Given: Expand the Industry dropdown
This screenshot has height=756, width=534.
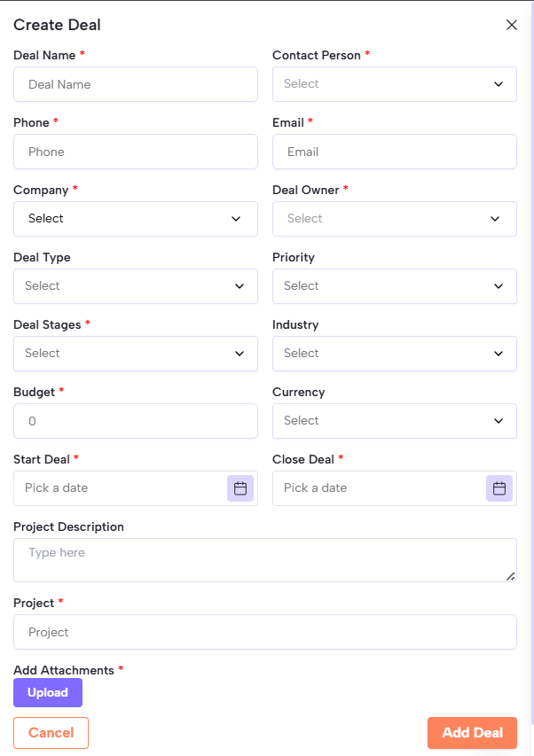Looking at the screenshot, I should click(x=394, y=354).
